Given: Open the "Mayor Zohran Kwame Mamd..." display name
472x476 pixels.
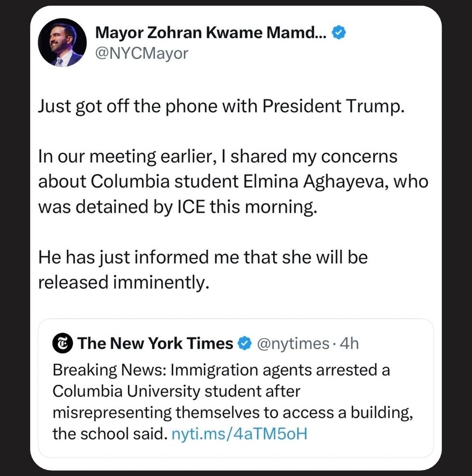Looking at the screenshot, I should coord(211,32).
